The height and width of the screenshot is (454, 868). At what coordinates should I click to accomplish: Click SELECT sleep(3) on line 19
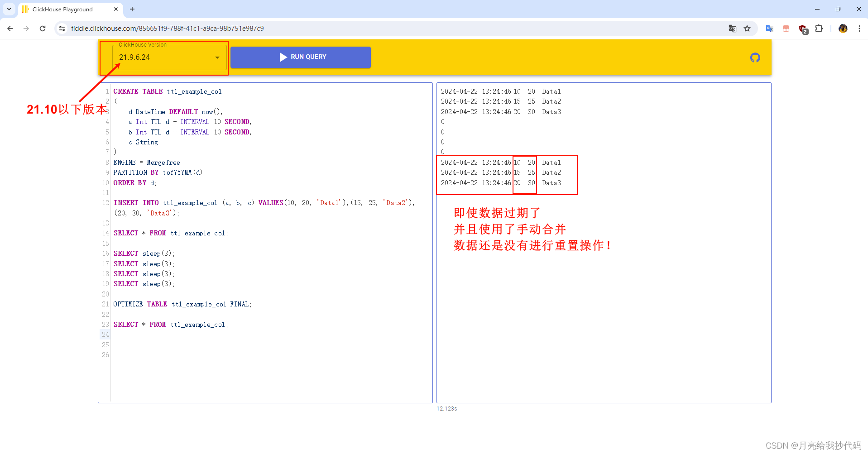coord(144,284)
